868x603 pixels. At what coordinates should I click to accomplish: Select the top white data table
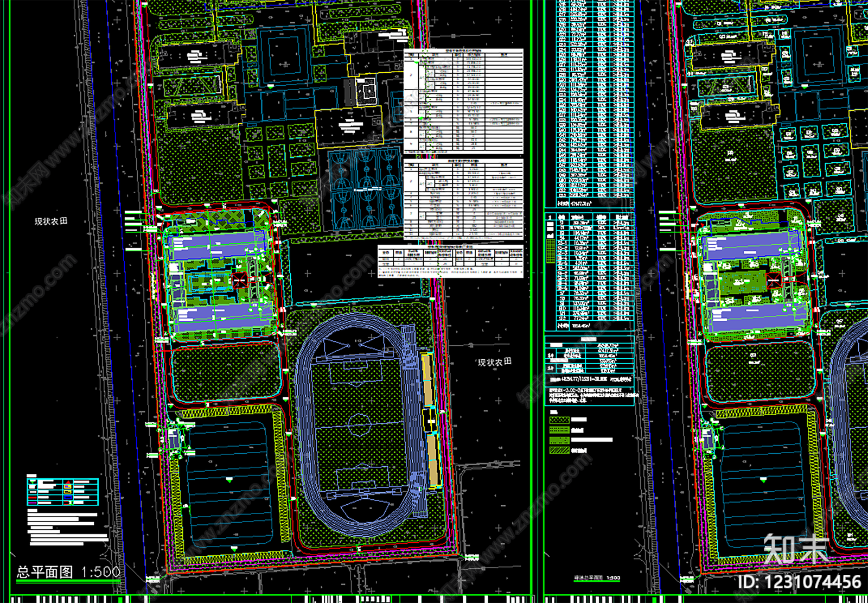pos(463,101)
